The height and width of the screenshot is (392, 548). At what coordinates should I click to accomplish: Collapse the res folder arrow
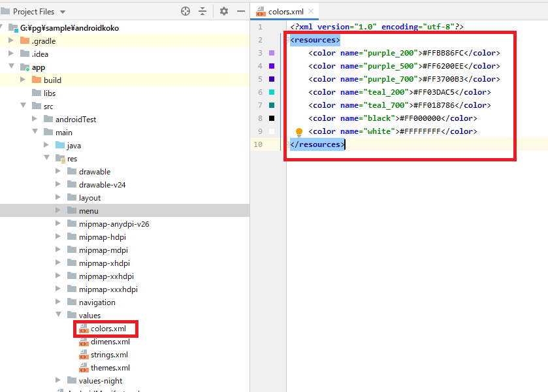[x=47, y=158]
